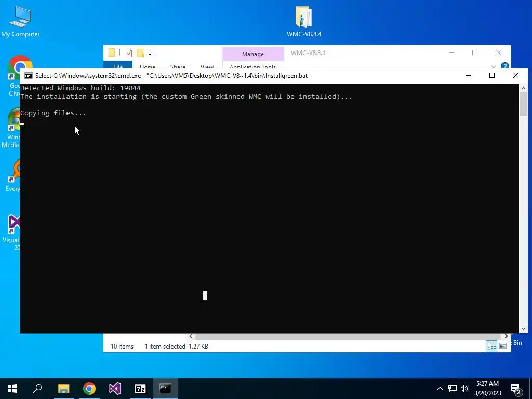Click the folder icon in Explorer title bar

[x=112, y=52]
